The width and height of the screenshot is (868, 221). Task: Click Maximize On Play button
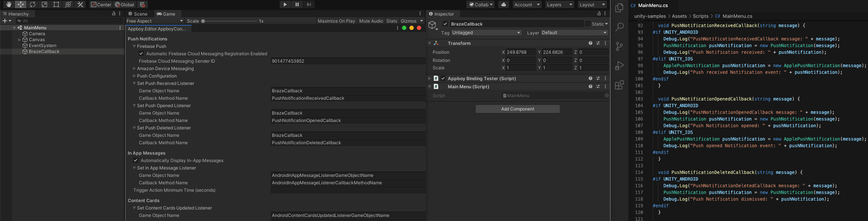[336, 21]
